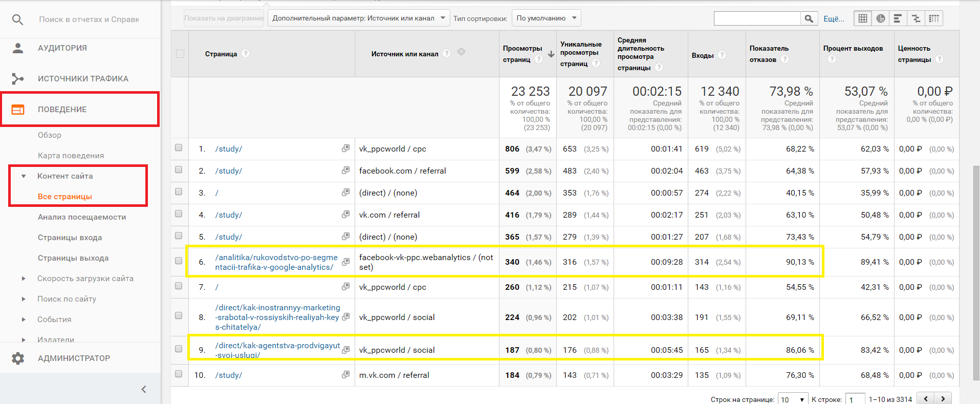Select the performance bar view icon

click(898, 18)
